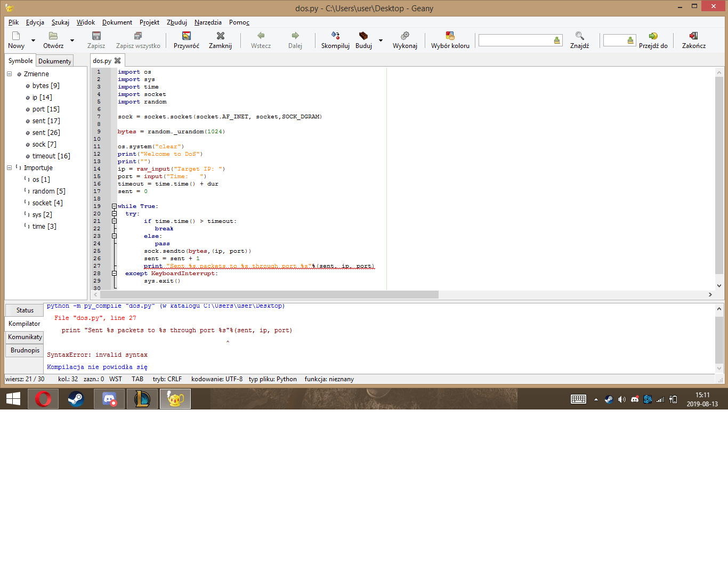The height and width of the screenshot is (570, 728).
Task: Select the sent [17] symbol
Action: (46, 121)
